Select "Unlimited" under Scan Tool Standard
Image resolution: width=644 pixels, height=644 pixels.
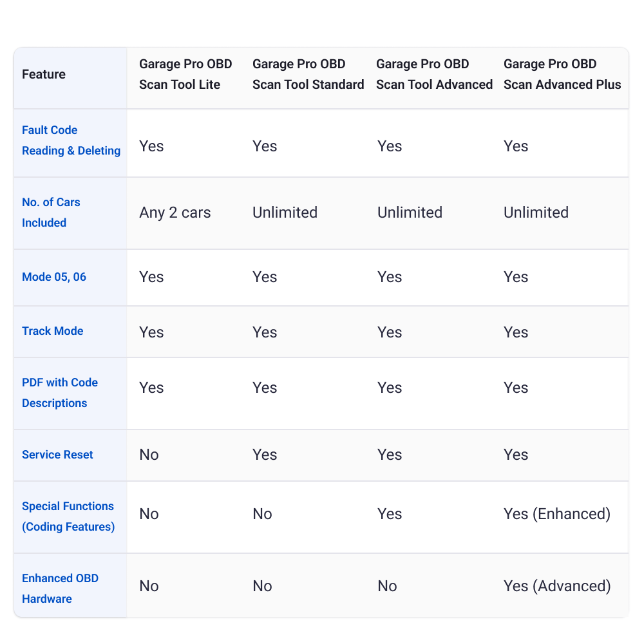pyautogui.click(x=285, y=213)
